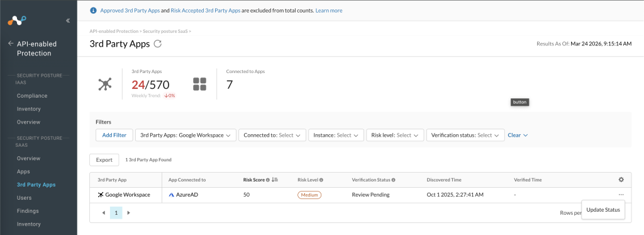Click the Netskope logo icon
644x235 pixels.
pyautogui.click(x=16, y=20)
